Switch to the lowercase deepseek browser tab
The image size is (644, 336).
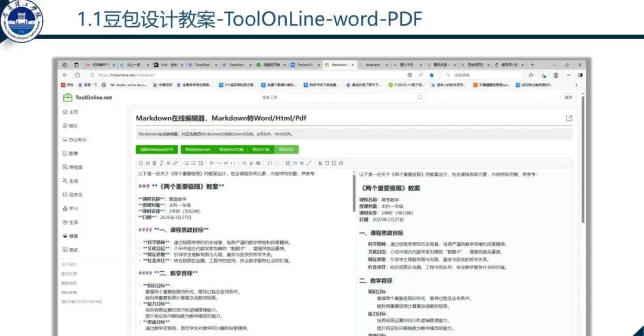(x=373, y=65)
